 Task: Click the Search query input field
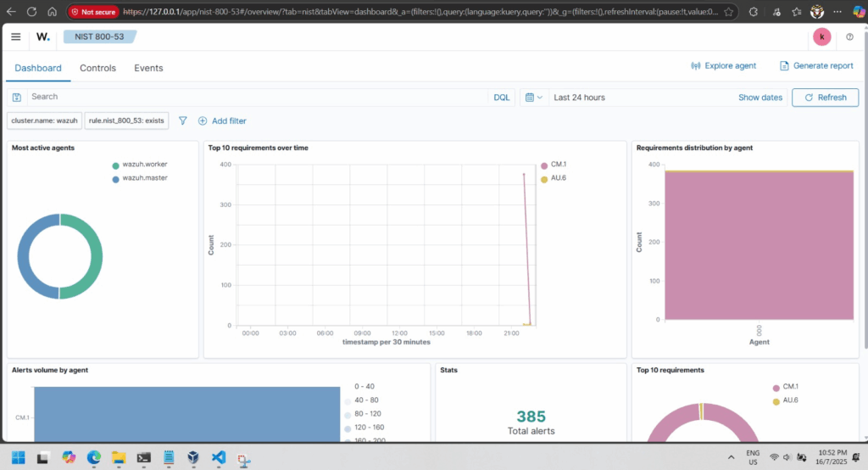pos(254,98)
